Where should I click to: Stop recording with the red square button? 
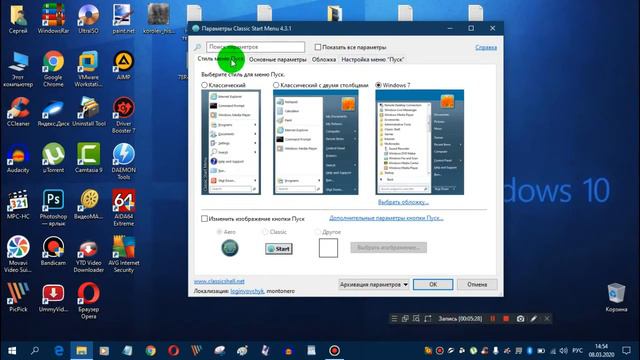click(x=506, y=319)
